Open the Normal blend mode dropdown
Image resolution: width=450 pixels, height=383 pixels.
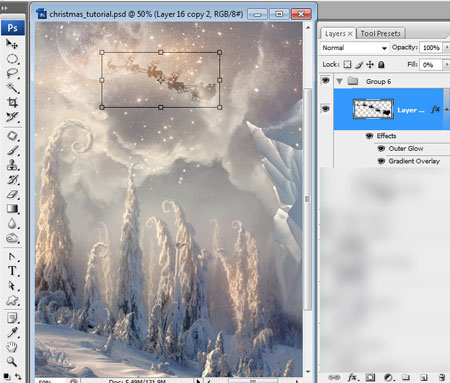pyautogui.click(x=355, y=48)
